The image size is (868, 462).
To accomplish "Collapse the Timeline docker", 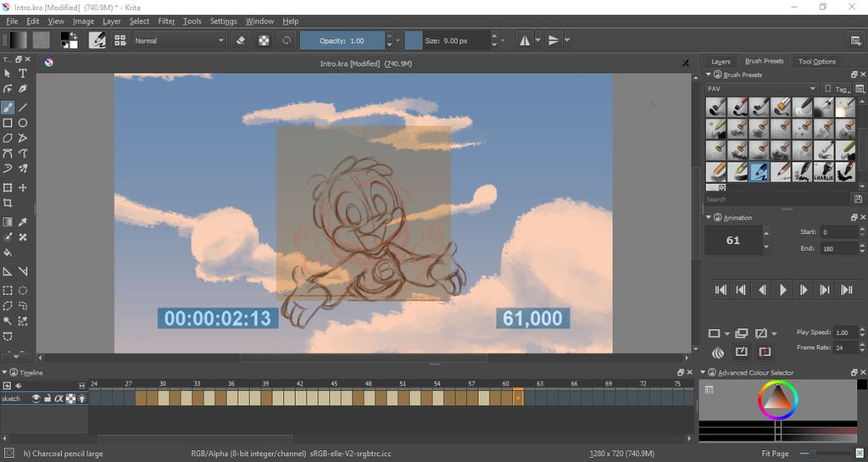I will click(x=4, y=372).
